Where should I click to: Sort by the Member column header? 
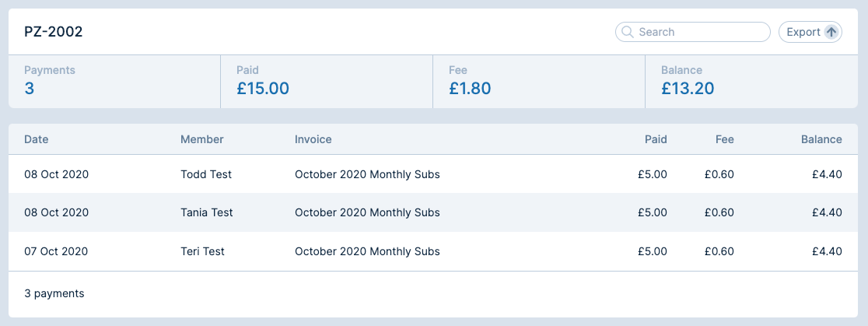coord(202,139)
